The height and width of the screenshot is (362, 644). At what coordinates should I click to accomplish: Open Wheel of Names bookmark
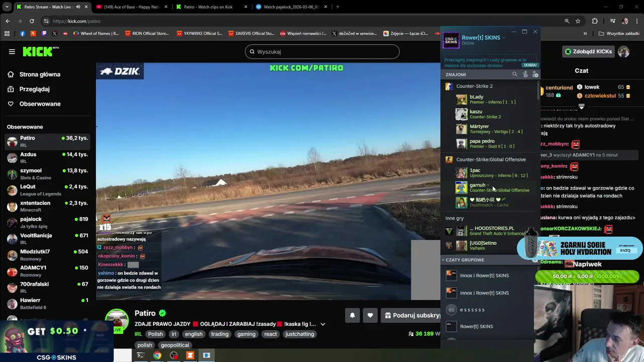point(96,34)
